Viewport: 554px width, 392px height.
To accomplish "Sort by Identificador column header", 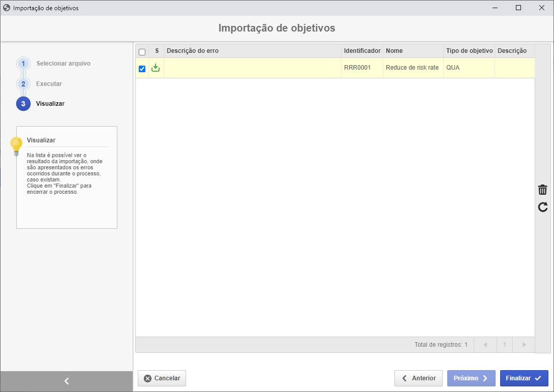I will (x=362, y=51).
